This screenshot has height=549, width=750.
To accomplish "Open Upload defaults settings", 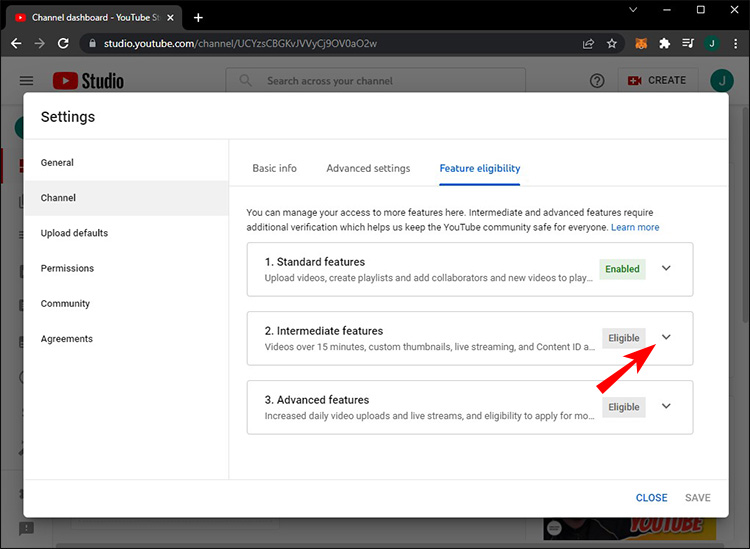I will click(x=126, y=233).
